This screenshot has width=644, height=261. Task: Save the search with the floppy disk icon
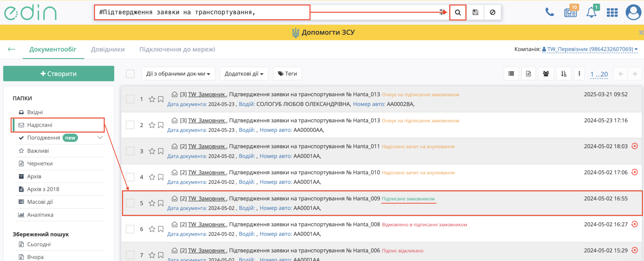pos(475,12)
